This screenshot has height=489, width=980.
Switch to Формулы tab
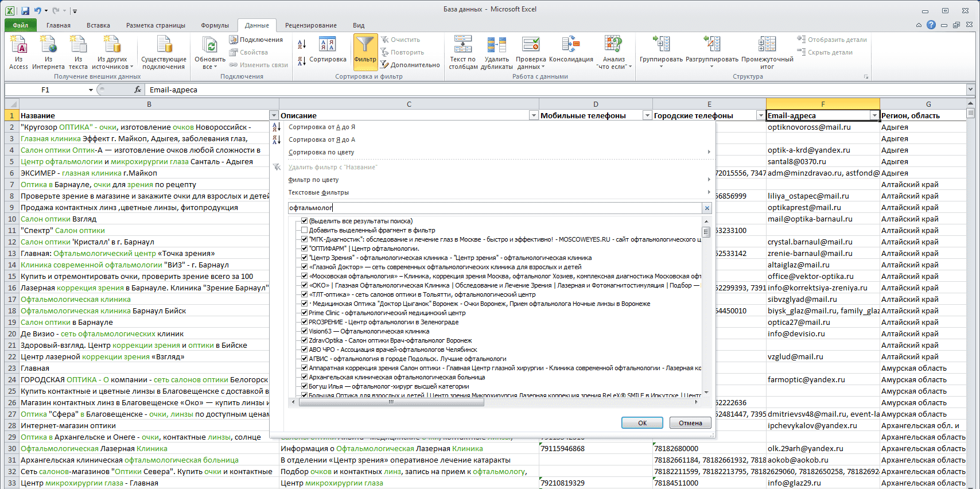tap(215, 25)
